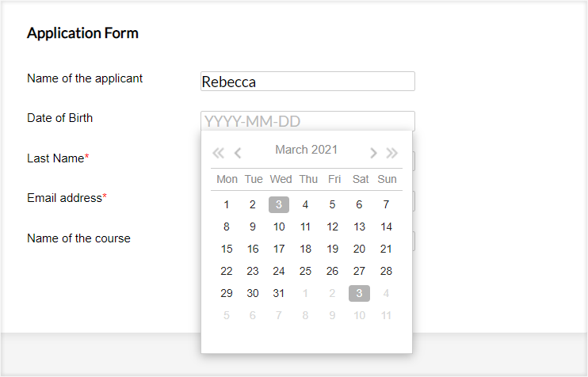Pick greyed-out April 11 date
588x377 pixels.
point(386,315)
